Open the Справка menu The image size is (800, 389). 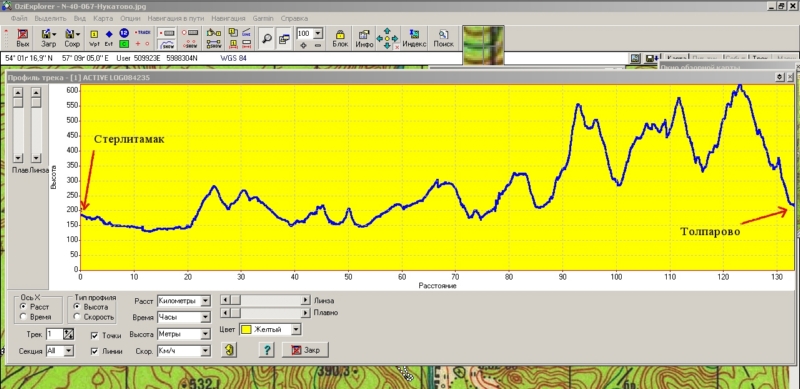coord(294,18)
